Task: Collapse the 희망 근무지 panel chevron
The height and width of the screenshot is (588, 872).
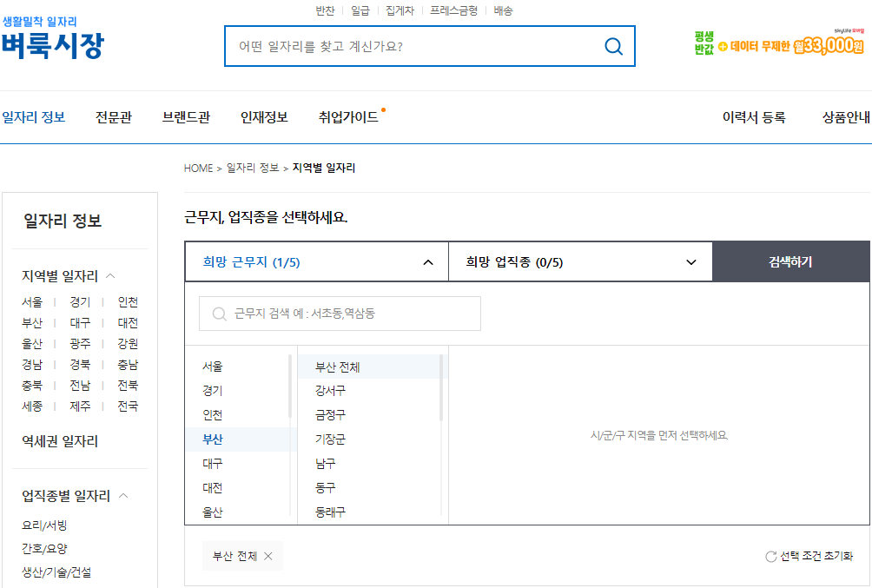Action: point(426,261)
